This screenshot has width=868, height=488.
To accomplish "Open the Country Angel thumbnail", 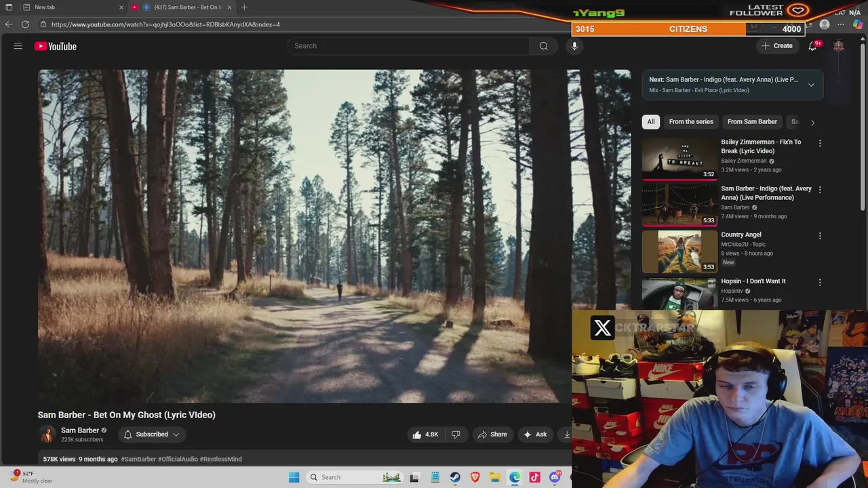I will (x=679, y=251).
